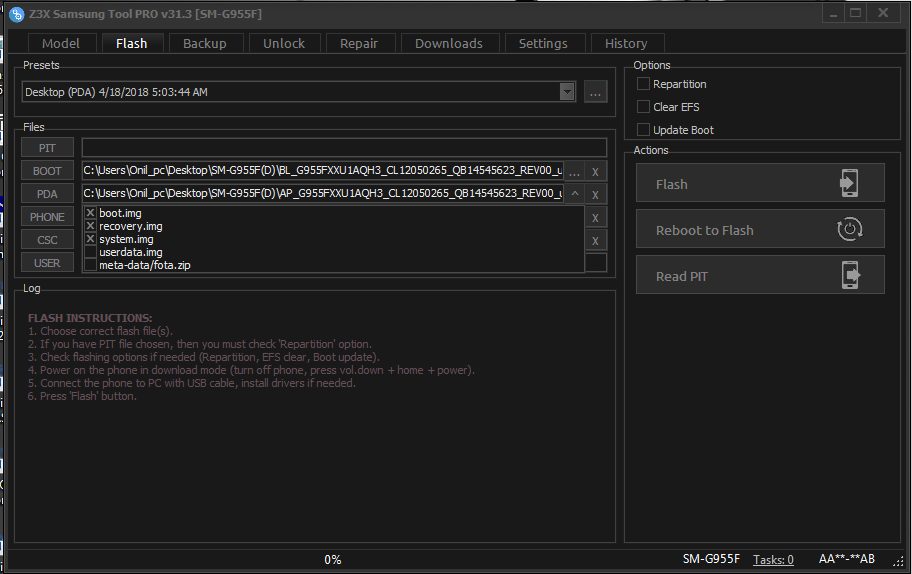Check the Update Boot option
This screenshot has width=912, height=574.
pos(643,130)
